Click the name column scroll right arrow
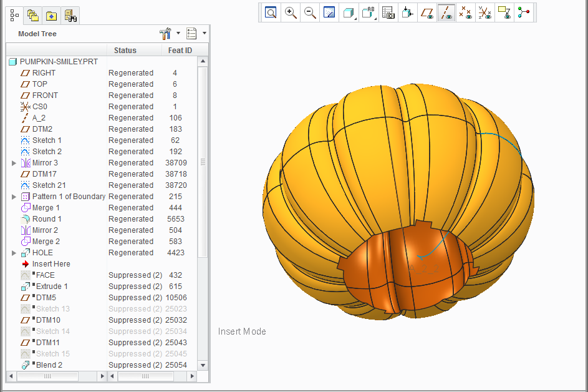The image size is (588, 392). click(102, 376)
